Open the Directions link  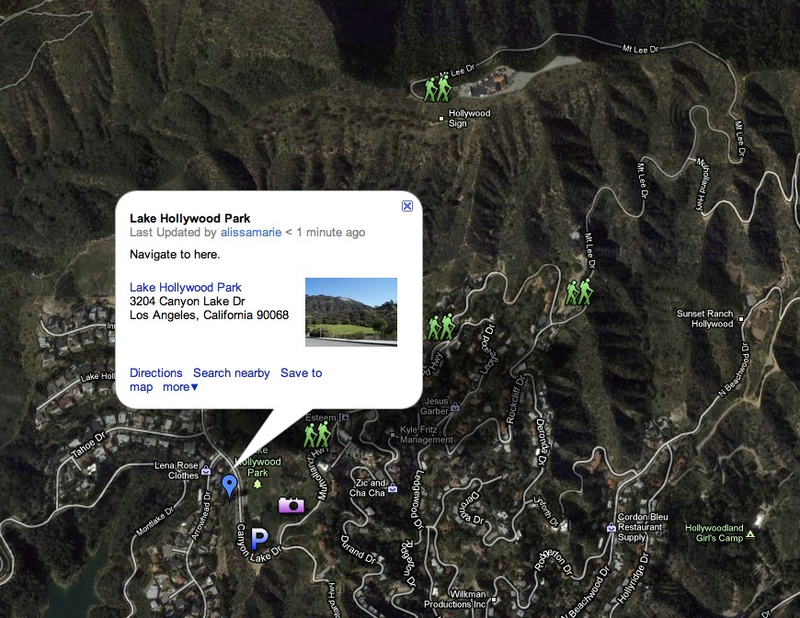click(x=156, y=373)
